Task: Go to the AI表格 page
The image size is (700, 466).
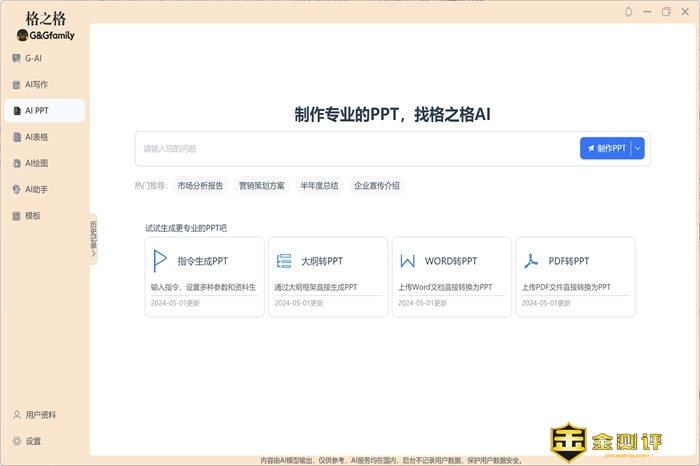Action: tap(36, 137)
